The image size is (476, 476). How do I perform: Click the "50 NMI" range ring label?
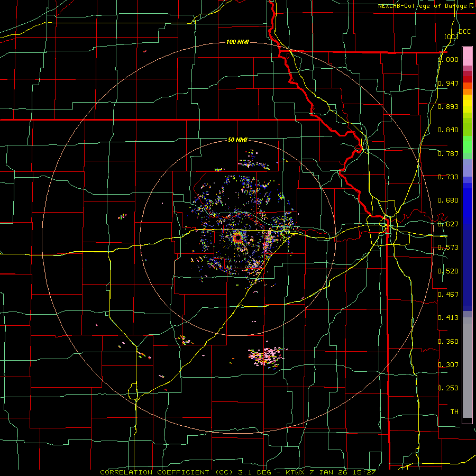click(x=237, y=140)
